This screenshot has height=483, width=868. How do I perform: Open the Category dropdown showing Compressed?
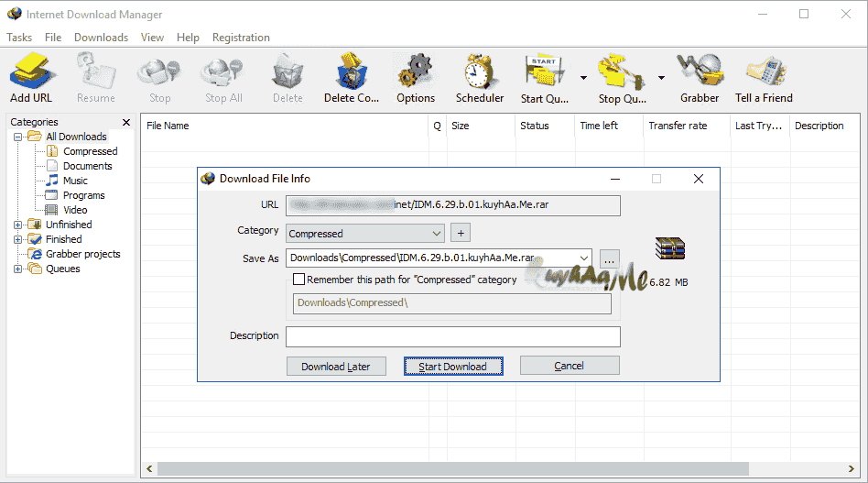365,233
